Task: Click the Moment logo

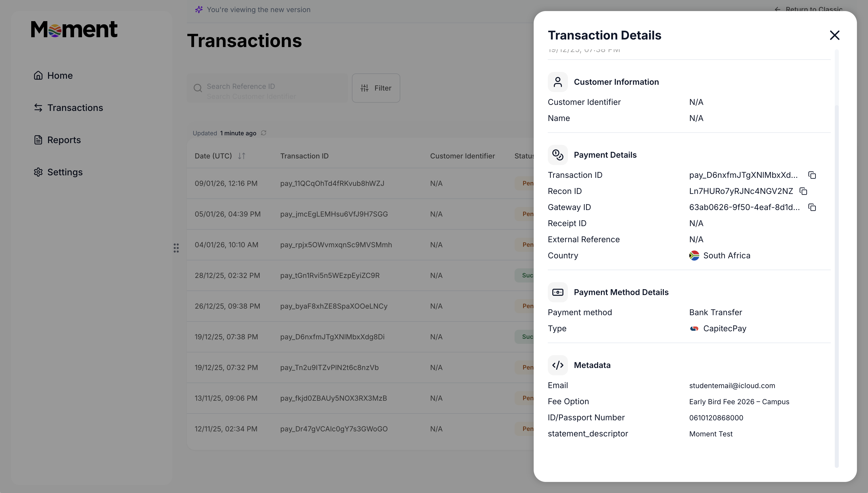Action: (x=74, y=29)
